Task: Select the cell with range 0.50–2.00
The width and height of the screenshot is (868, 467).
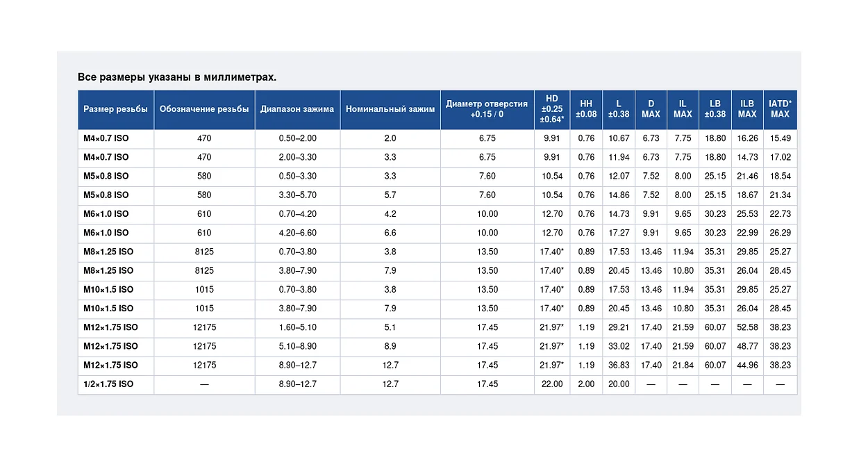Action: (x=297, y=138)
